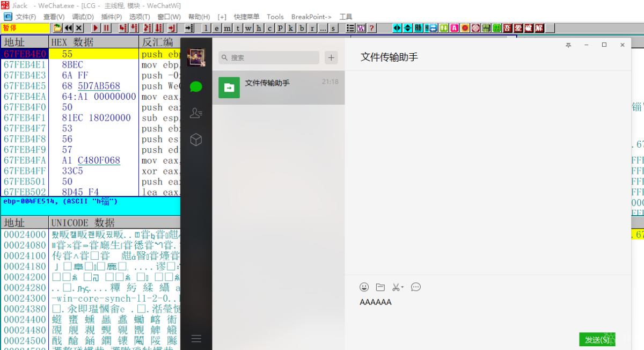The image size is (644, 350).
Task: Pause execution with the red pause icon
Action: point(106,28)
